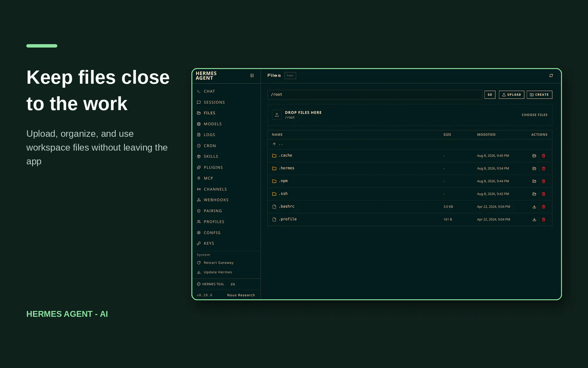Image resolution: width=588 pixels, height=368 pixels.
Task: Open Skills in the sidebar
Action: coord(226,157)
